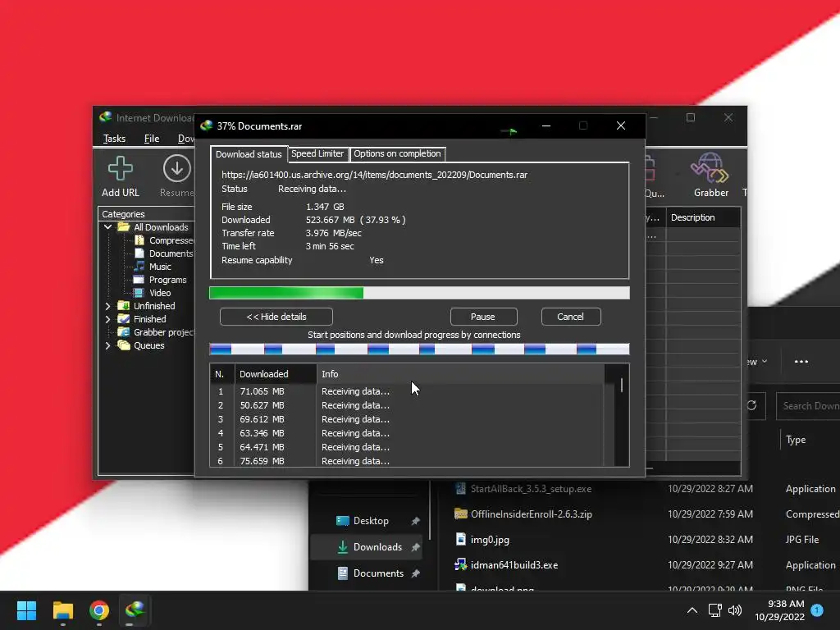Click the connections progress segment bar

(x=419, y=349)
